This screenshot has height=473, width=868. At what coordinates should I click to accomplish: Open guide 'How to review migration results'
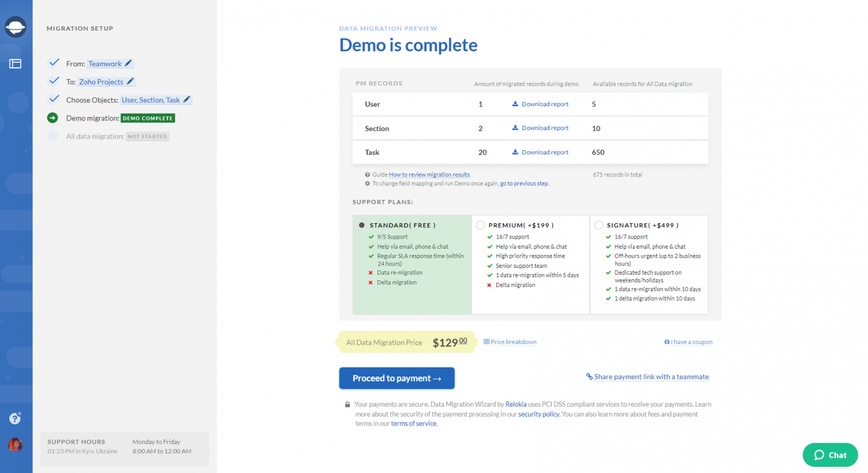pyautogui.click(x=429, y=174)
